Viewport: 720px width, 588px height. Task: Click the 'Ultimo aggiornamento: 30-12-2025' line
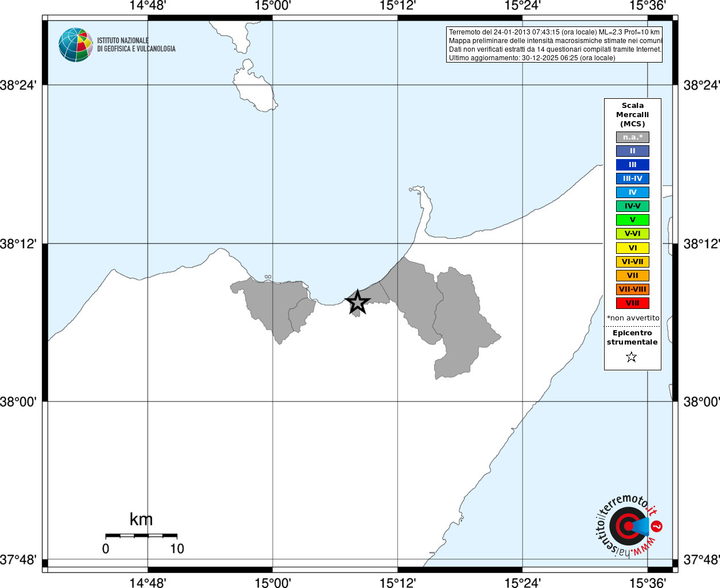(x=532, y=58)
